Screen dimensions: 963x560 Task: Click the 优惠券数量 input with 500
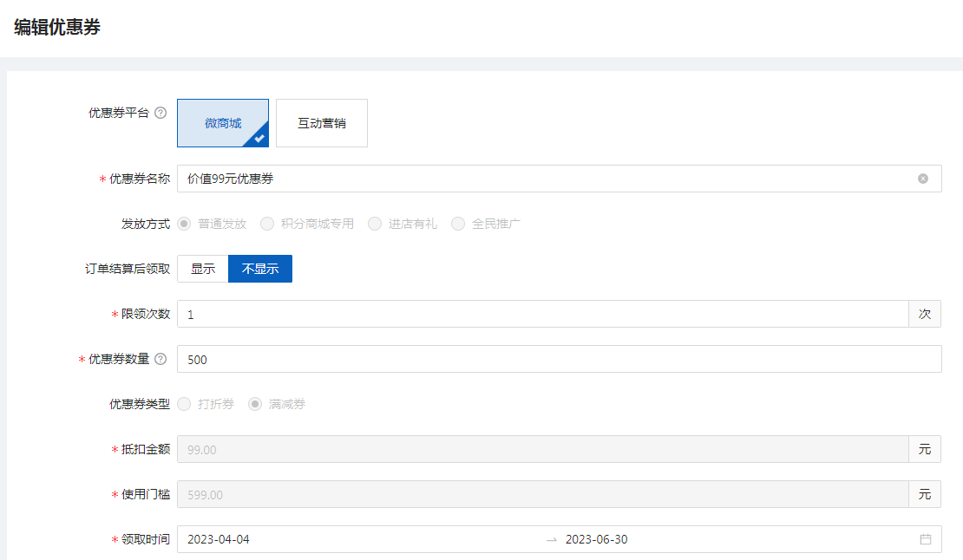click(559, 359)
